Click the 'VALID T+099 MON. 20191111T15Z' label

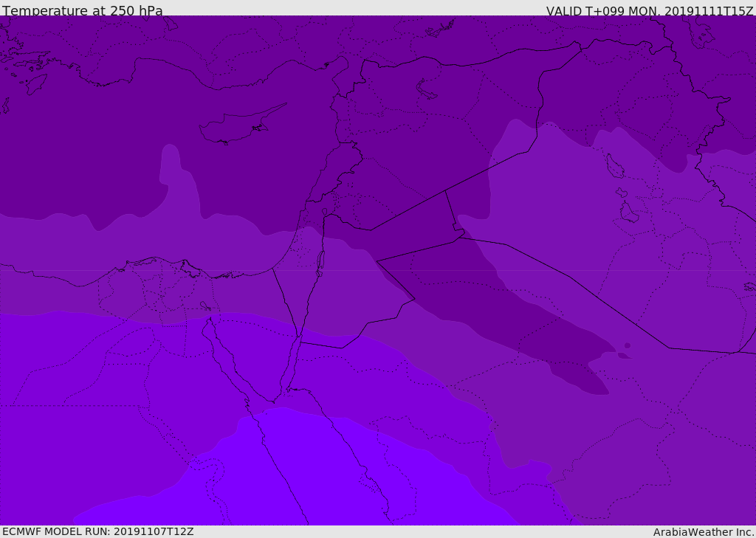650,11
